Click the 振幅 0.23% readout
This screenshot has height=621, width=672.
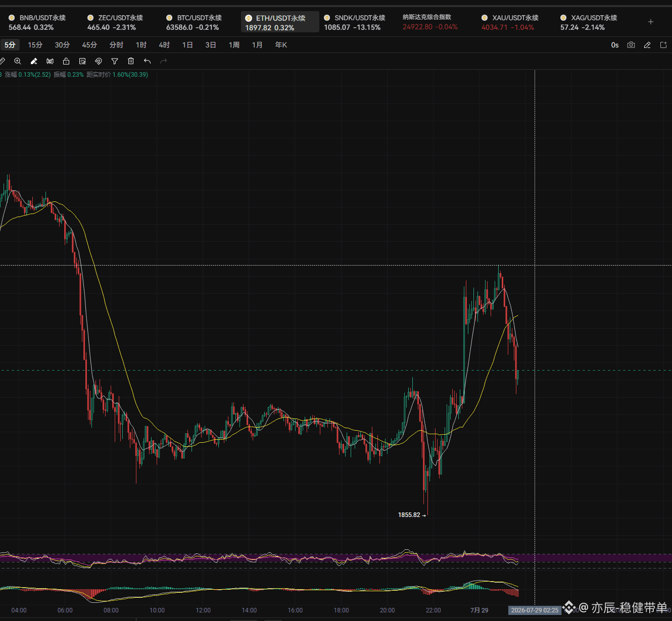point(69,75)
